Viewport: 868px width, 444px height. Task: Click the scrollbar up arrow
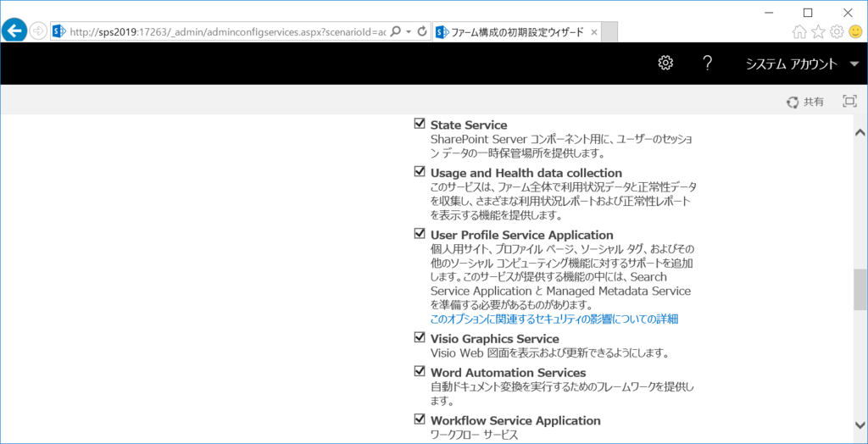pyautogui.click(x=860, y=132)
